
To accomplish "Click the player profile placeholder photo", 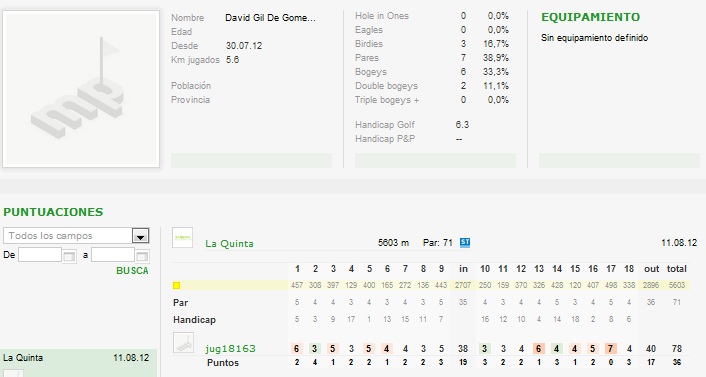I will (81, 89).
